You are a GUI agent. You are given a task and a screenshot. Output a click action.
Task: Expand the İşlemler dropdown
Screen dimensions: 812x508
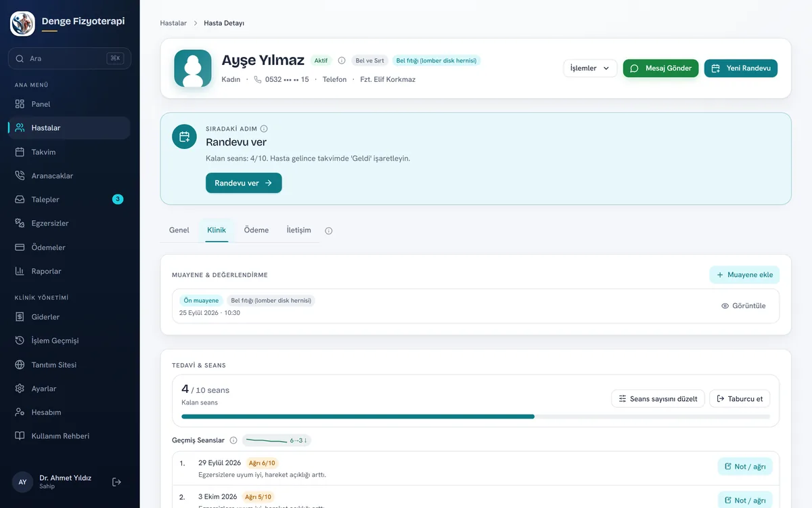590,68
